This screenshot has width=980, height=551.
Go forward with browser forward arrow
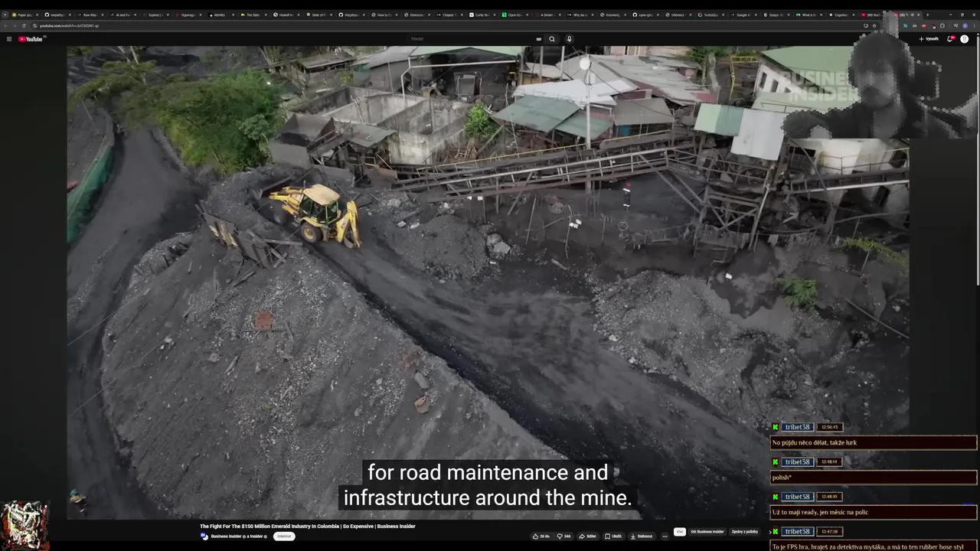(15, 25)
